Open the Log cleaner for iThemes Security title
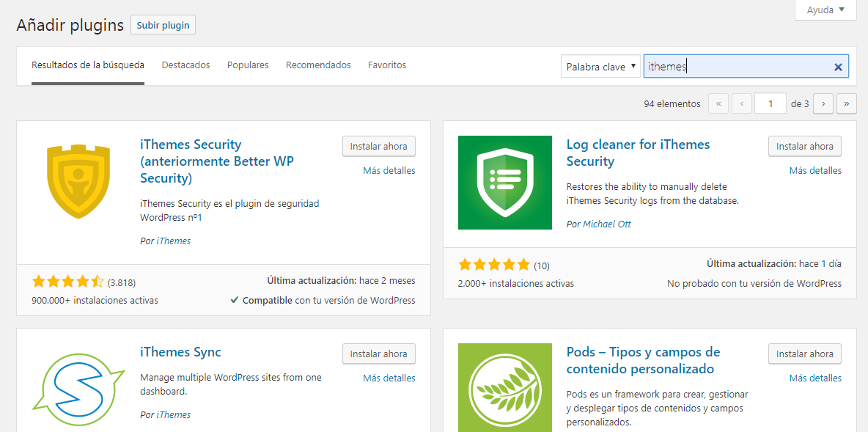 (x=638, y=153)
